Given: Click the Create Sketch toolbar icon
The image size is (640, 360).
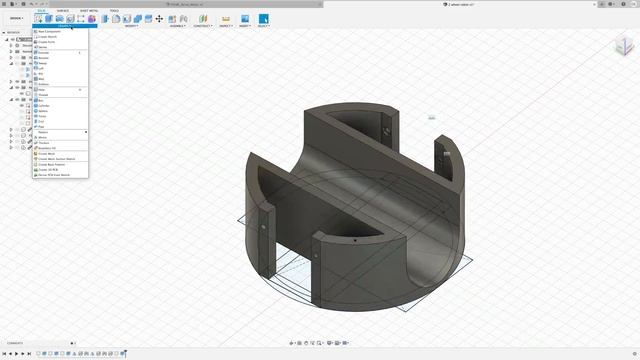Looking at the screenshot, I should click(x=38, y=19).
